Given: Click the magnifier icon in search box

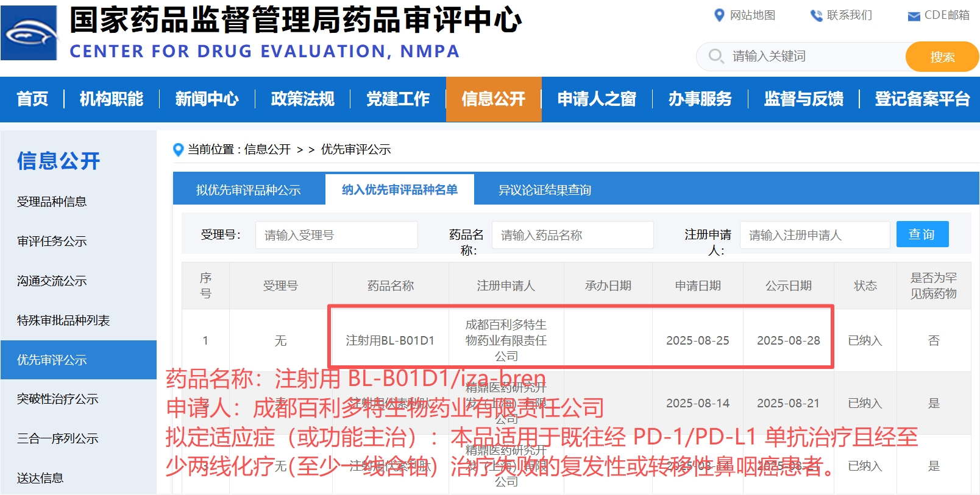Looking at the screenshot, I should coord(715,56).
